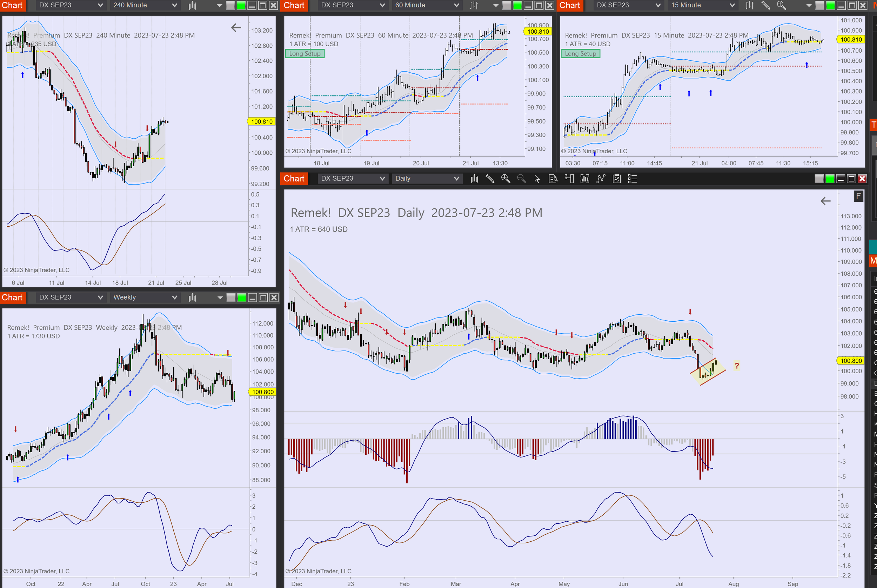Click Zoom In magnifier on Daily chart
The image size is (877, 588).
point(506,179)
